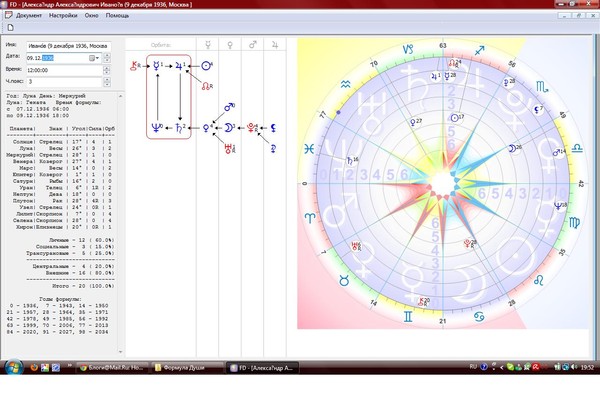Open the Помощь menu

click(117, 16)
